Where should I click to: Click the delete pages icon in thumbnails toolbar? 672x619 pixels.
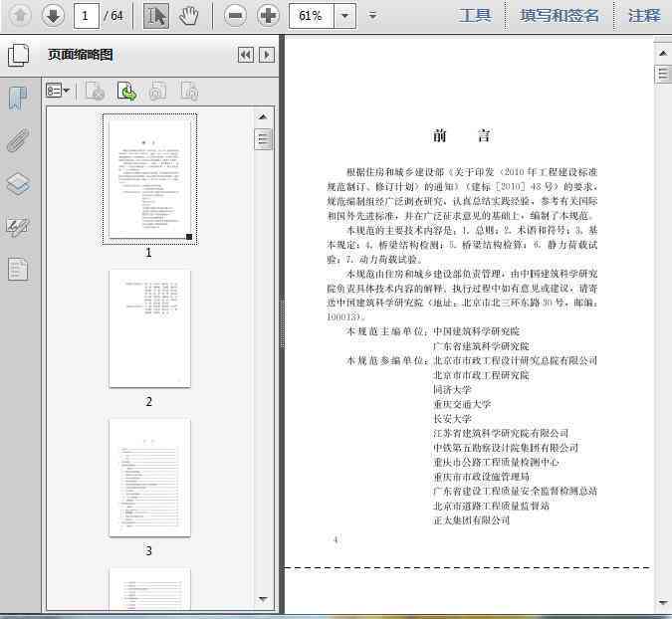pos(95,91)
